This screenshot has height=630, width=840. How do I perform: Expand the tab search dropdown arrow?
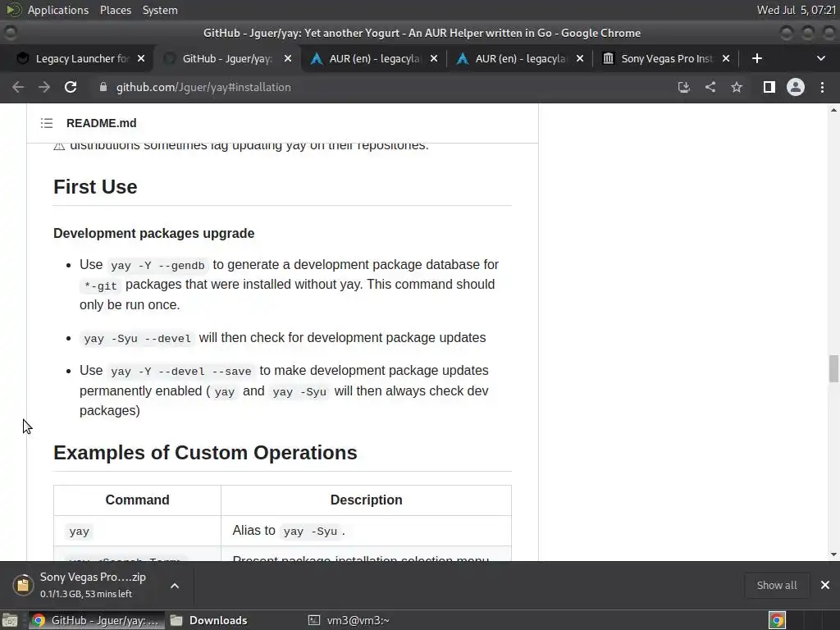(x=820, y=58)
